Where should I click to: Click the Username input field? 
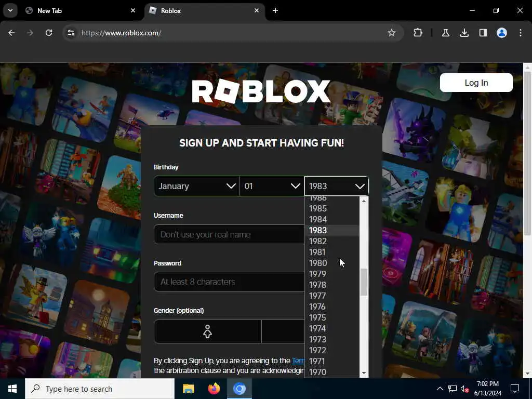(229, 234)
